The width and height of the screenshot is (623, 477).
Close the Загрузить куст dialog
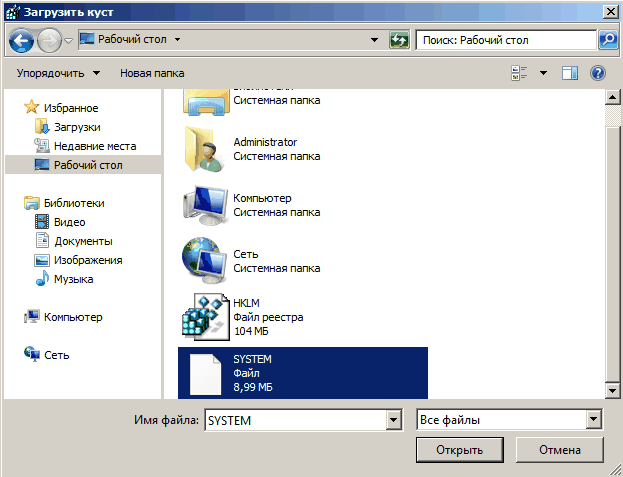[x=611, y=12]
